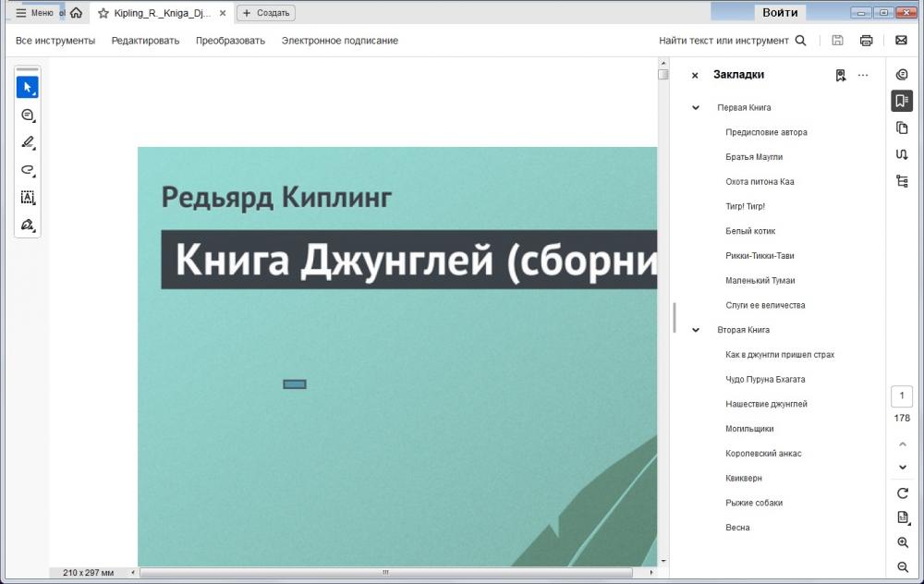The width and height of the screenshot is (924, 584).
Task: Activate the text box tool
Action: (27, 198)
